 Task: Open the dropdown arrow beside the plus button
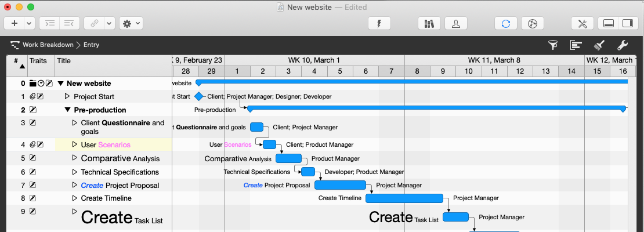(x=29, y=23)
